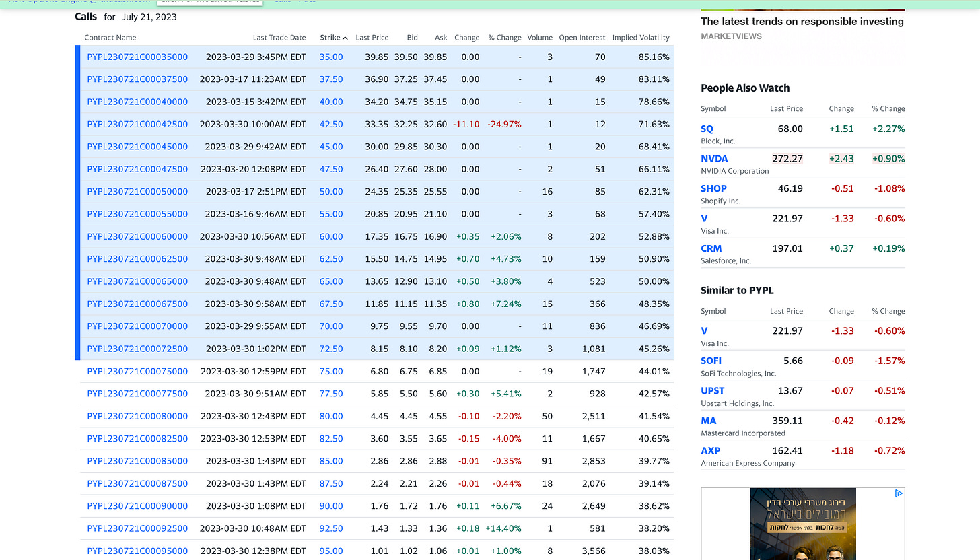Select NVDA last price 272.27
This screenshot has height=560, width=980.
pyautogui.click(x=787, y=159)
